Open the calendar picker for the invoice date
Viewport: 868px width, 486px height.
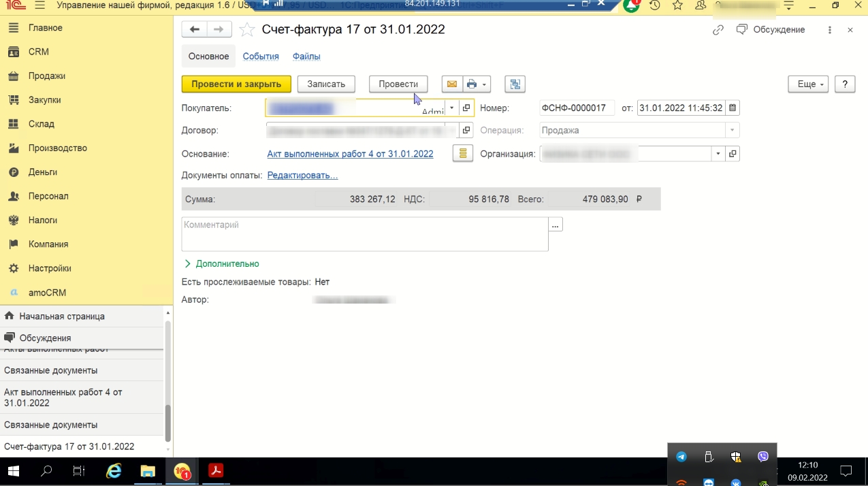coord(732,108)
